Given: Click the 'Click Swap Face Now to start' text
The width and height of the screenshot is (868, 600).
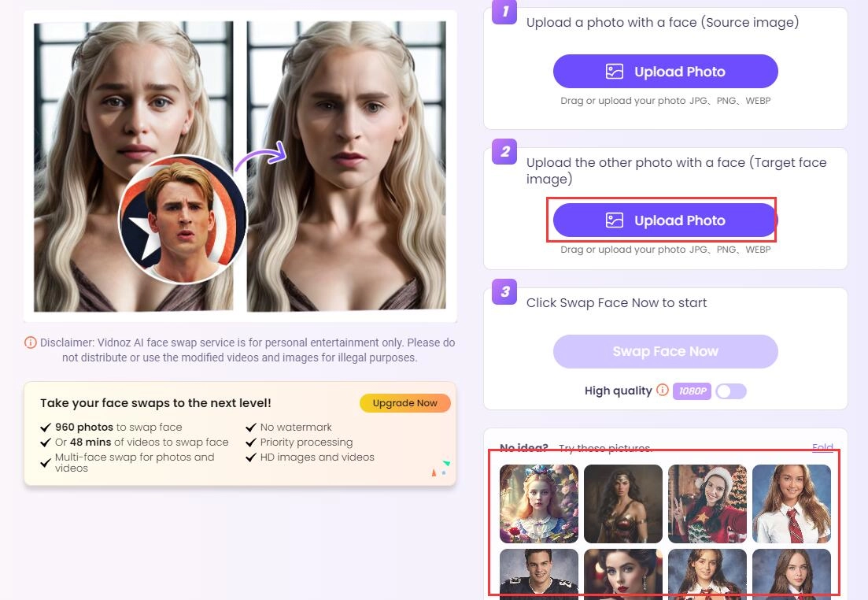Looking at the screenshot, I should tap(617, 302).
